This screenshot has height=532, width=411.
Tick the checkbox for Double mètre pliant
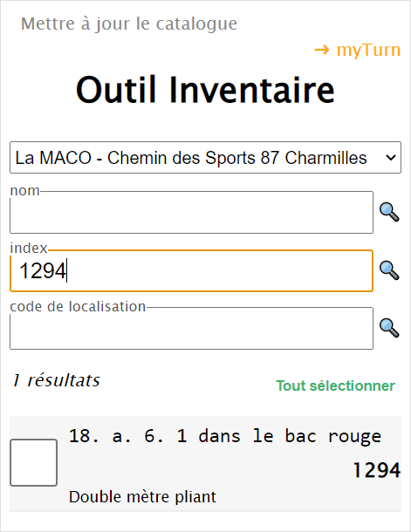coord(34,462)
